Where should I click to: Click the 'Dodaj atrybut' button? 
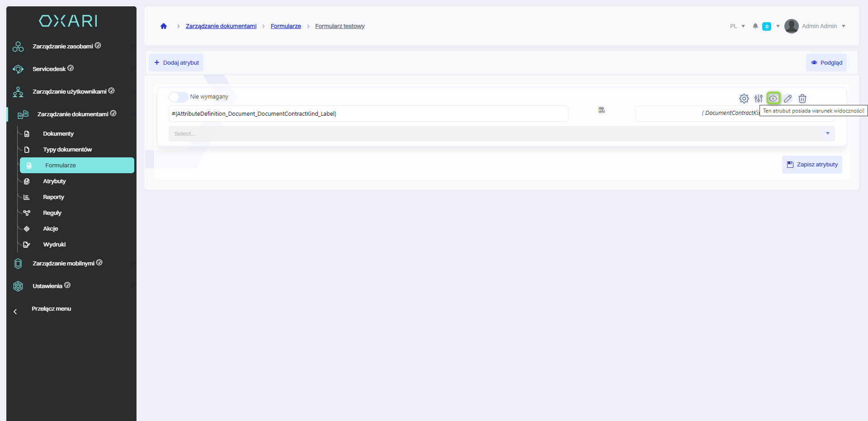pyautogui.click(x=176, y=63)
